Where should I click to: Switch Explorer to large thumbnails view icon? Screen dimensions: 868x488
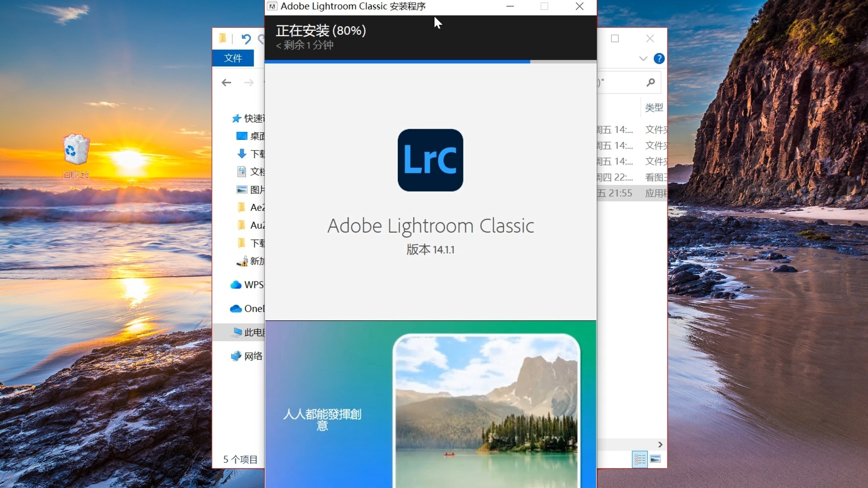[x=656, y=460]
